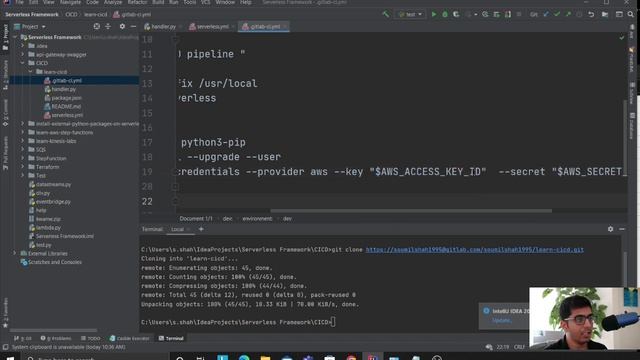Select README.md in project tree
Screen dimensions: 640x360
[x=66, y=107]
